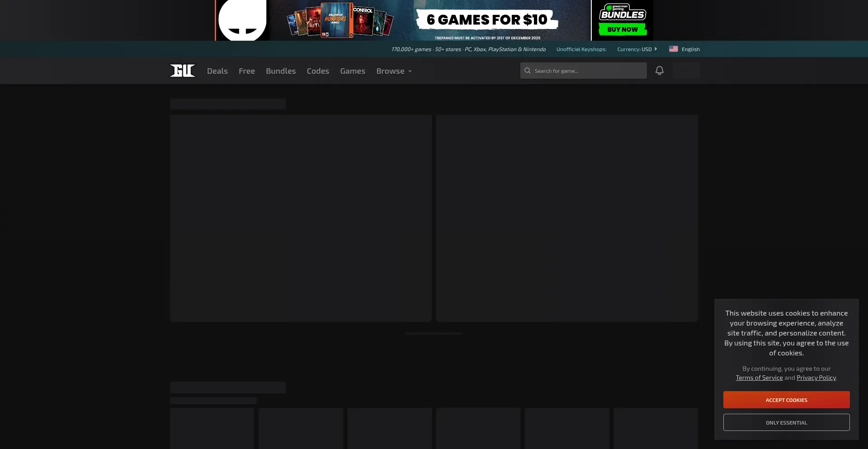
Task: Focus the Search for game field
Action: click(588, 71)
